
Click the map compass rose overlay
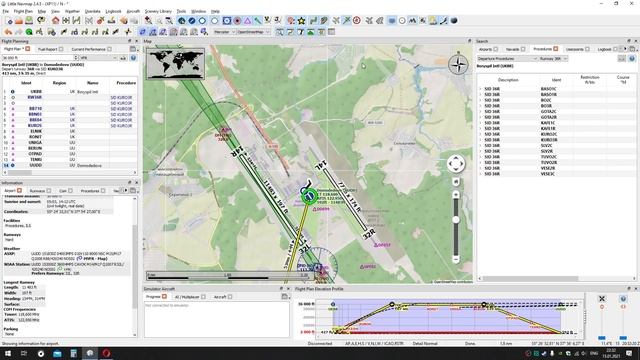pos(458,65)
